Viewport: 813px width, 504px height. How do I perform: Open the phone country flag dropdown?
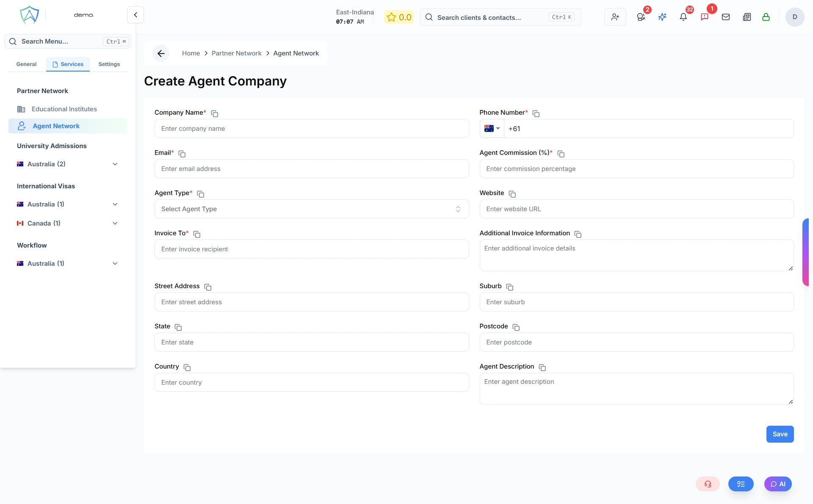click(x=491, y=128)
